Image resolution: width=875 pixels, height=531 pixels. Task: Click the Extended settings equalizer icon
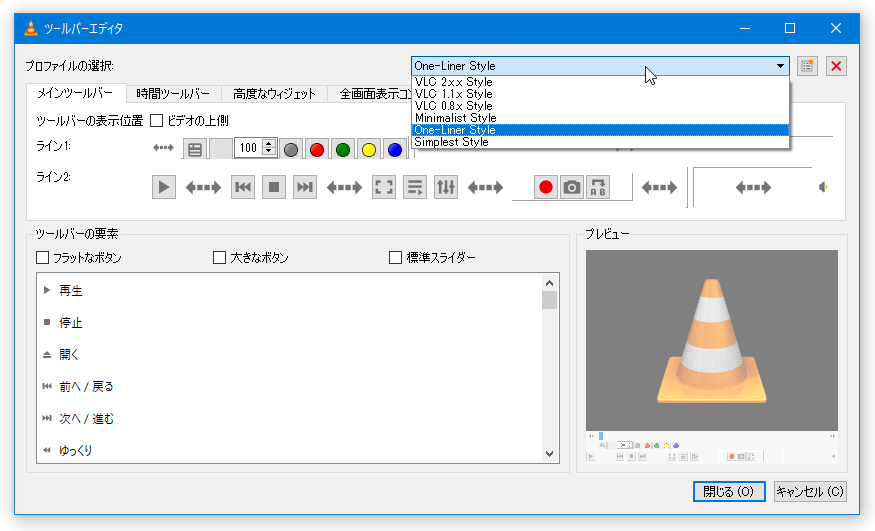coord(446,187)
